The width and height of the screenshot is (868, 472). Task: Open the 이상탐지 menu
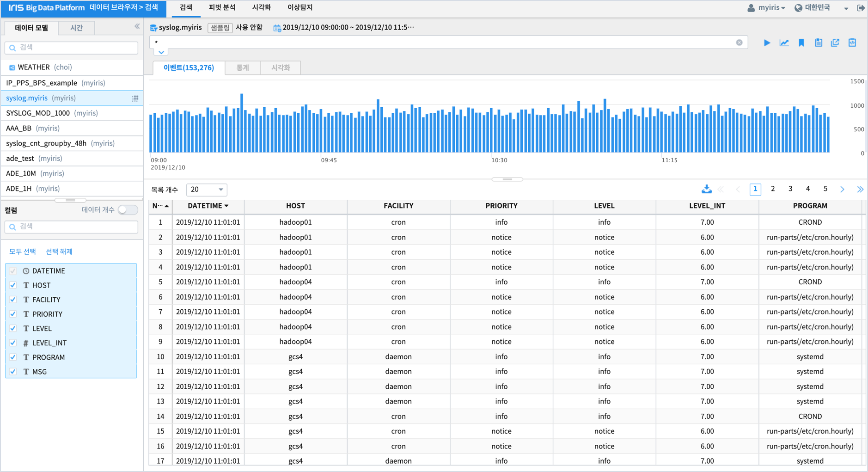click(300, 8)
